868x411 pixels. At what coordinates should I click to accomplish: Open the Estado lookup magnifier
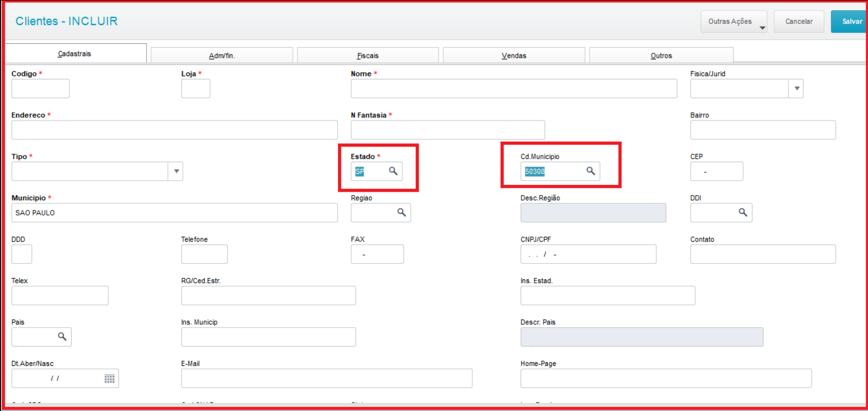(x=393, y=171)
